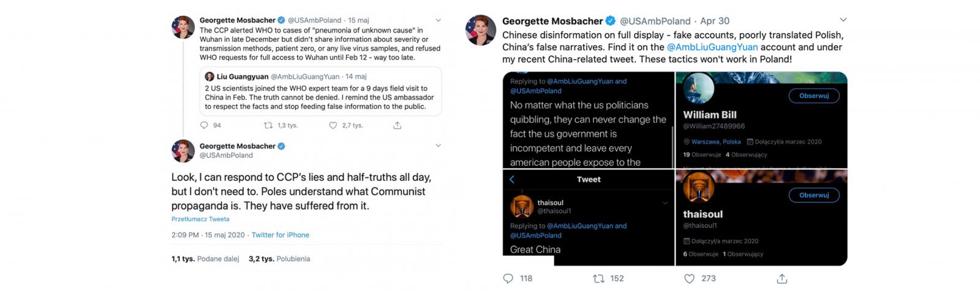The image size is (980, 291).
Task: Retweet the Chinese disinformation tweet
Action: [598, 279]
